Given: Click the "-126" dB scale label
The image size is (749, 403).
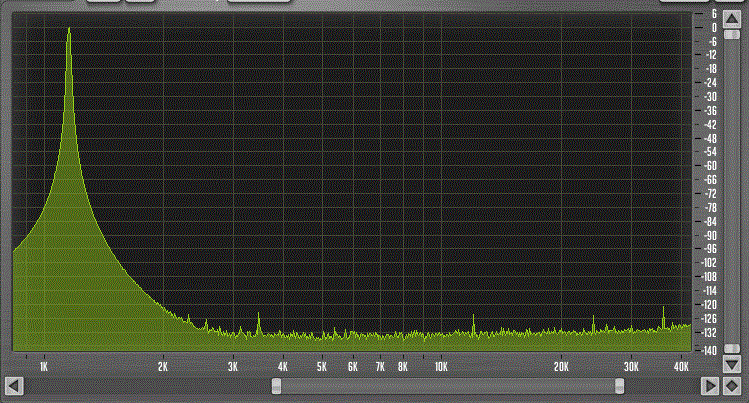Looking at the screenshot, I should [709, 318].
